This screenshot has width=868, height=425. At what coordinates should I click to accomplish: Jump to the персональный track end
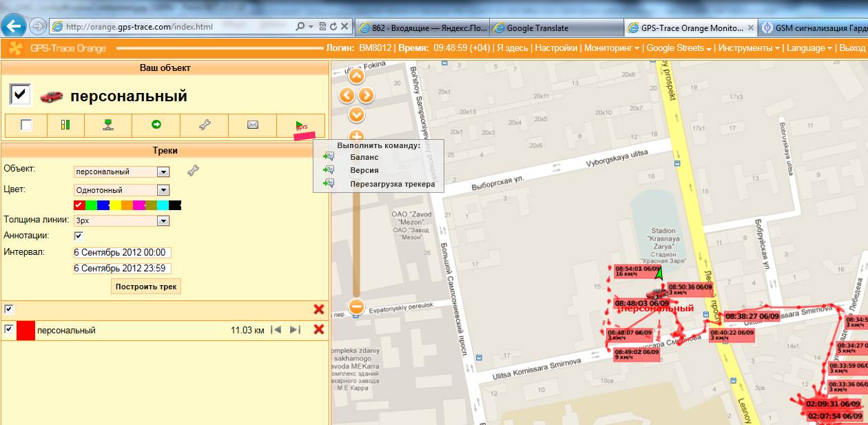(x=295, y=330)
